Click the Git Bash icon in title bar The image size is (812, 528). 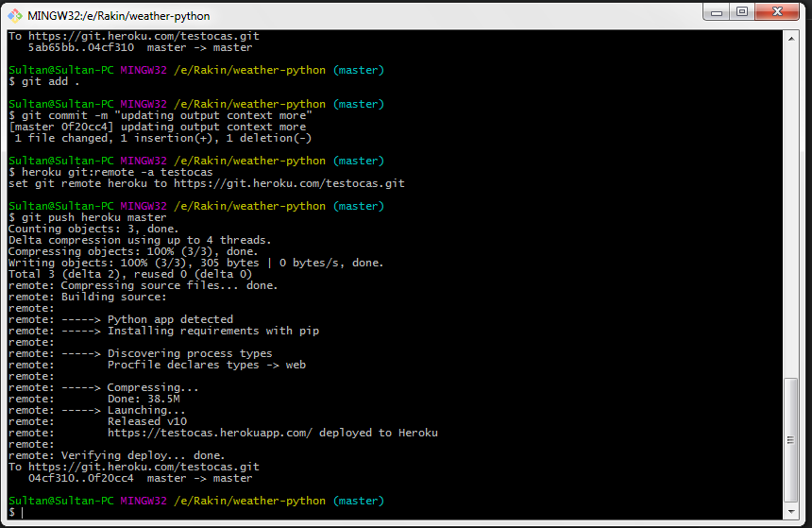pos(14,16)
